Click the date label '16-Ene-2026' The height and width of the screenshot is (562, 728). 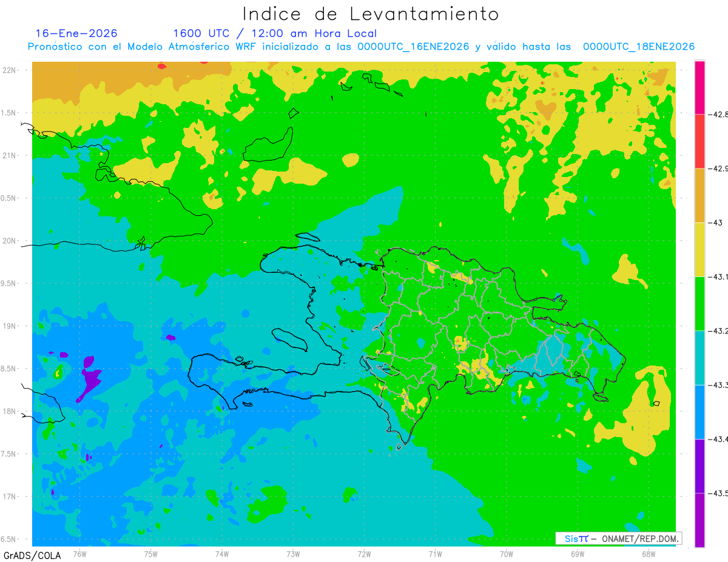[x=76, y=33]
